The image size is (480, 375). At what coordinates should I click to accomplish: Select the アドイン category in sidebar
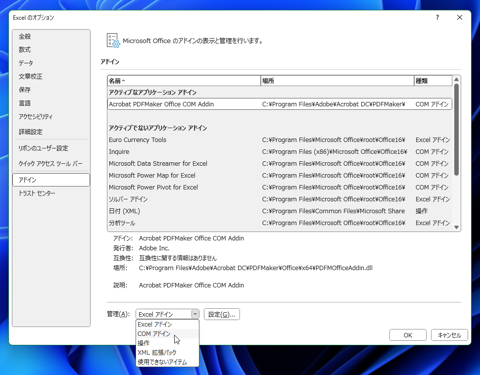coord(51,180)
